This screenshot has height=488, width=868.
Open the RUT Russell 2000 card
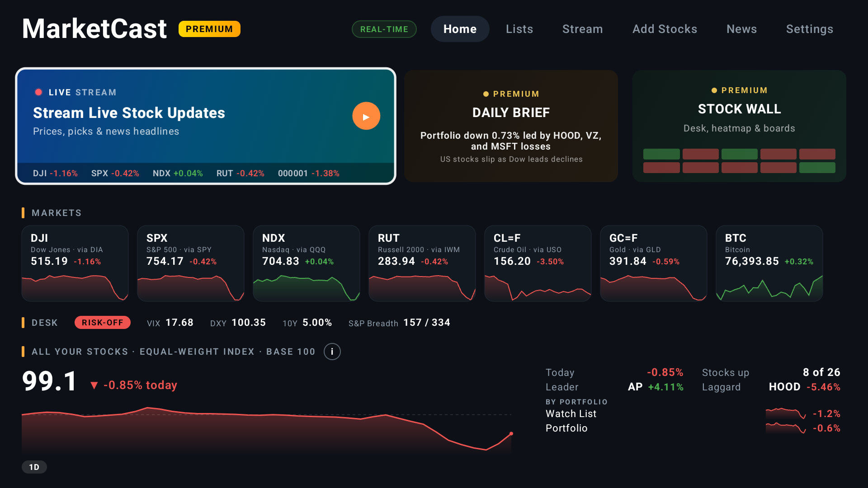pyautogui.click(x=422, y=263)
